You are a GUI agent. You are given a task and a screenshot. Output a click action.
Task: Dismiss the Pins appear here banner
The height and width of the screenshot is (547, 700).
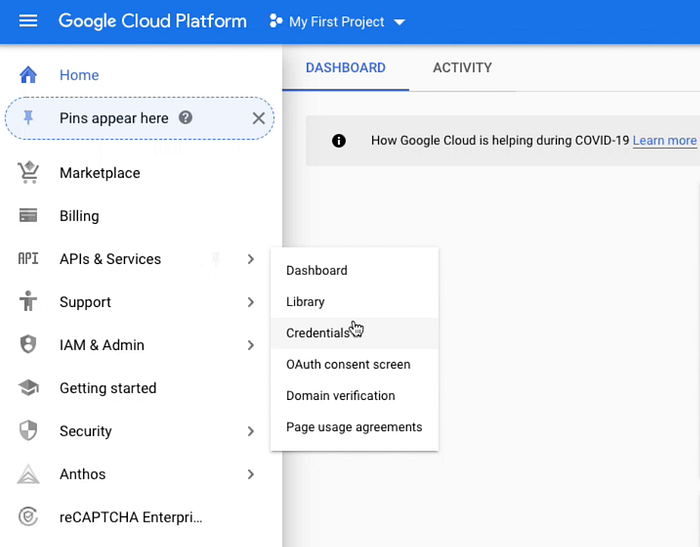pos(258,118)
